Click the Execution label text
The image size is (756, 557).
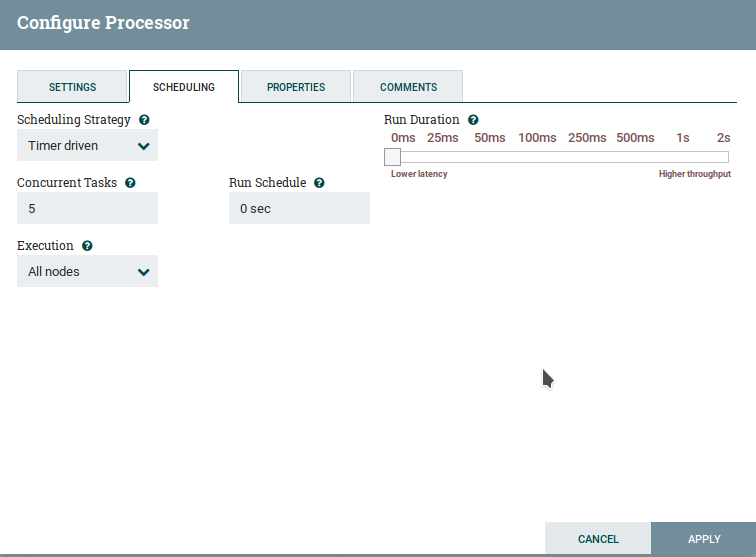[x=45, y=245]
